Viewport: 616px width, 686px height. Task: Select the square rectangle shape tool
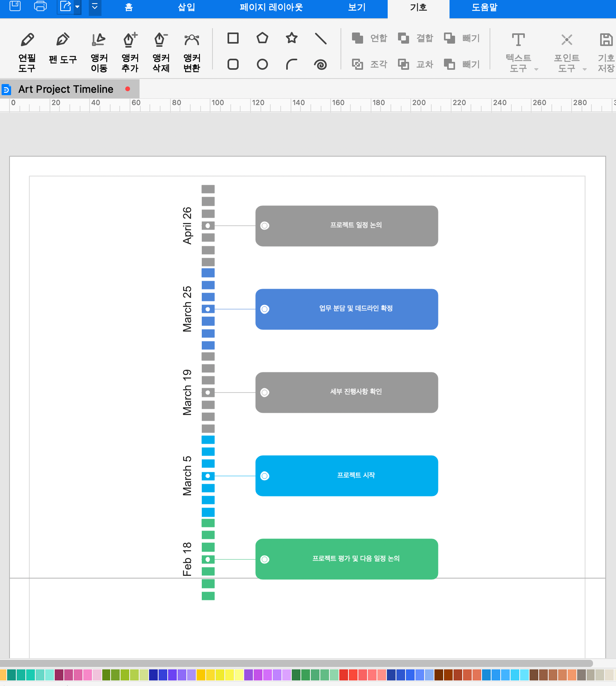coord(233,38)
